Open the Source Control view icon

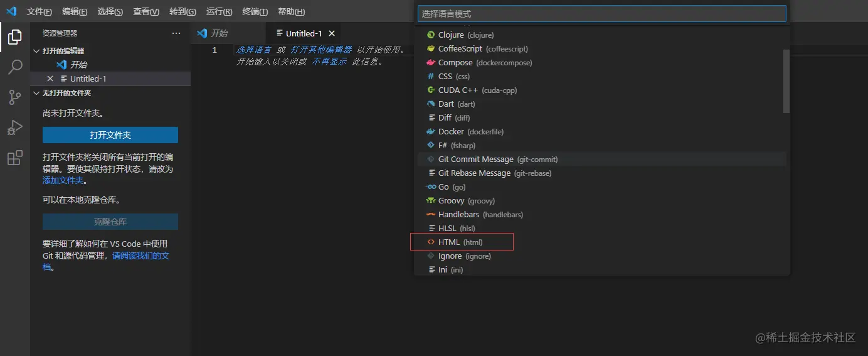[x=14, y=97]
